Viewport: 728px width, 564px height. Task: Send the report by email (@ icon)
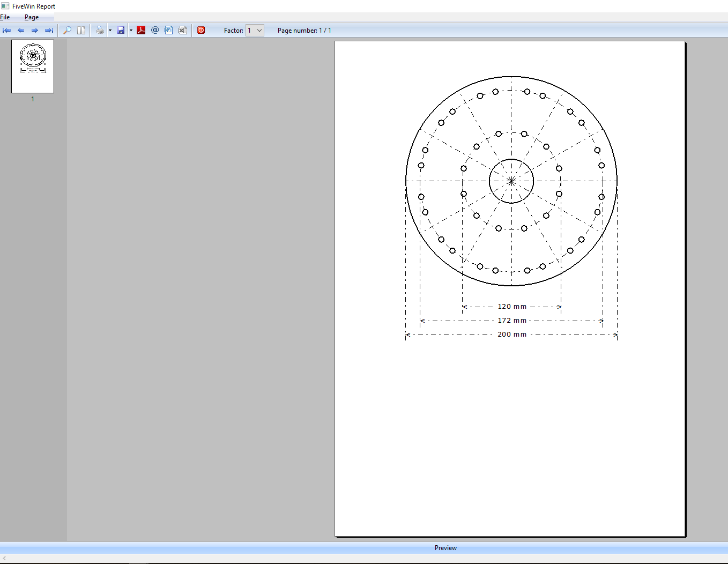tap(155, 31)
